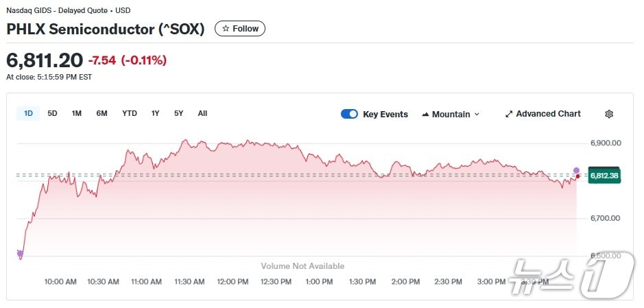Click the star icon in Follow button
This screenshot has width=644, height=308.
click(x=226, y=29)
